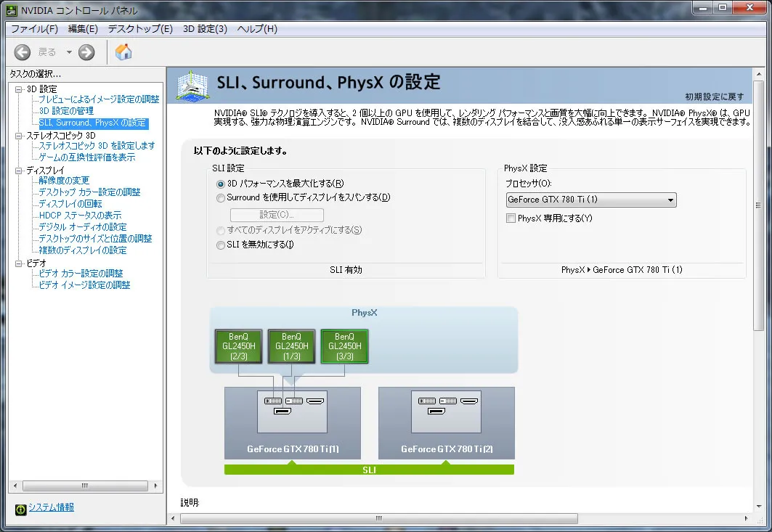Open ファイル(F) menu
The width and height of the screenshot is (772, 532).
(x=34, y=28)
